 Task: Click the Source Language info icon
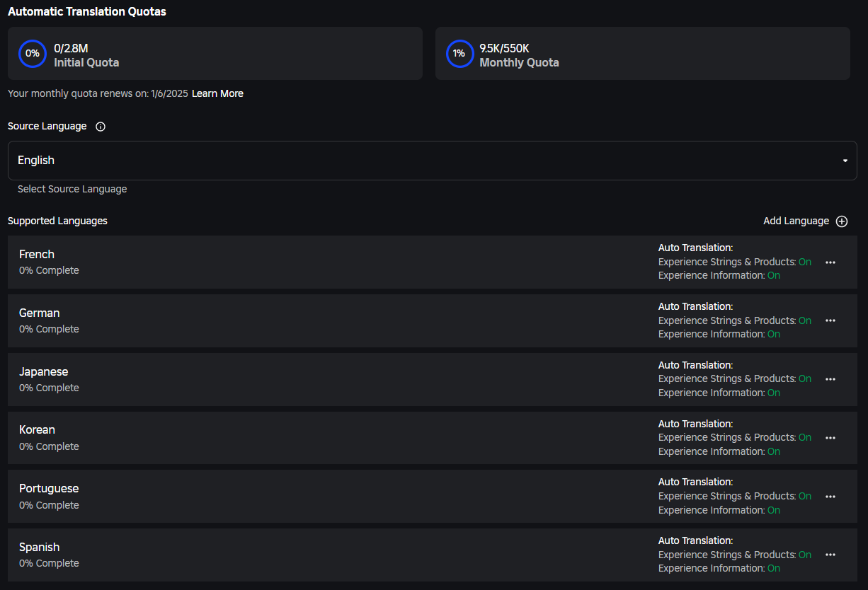point(101,127)
